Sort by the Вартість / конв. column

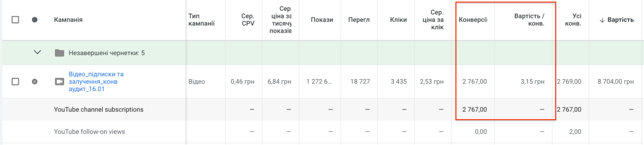click(x=529, y=20)
